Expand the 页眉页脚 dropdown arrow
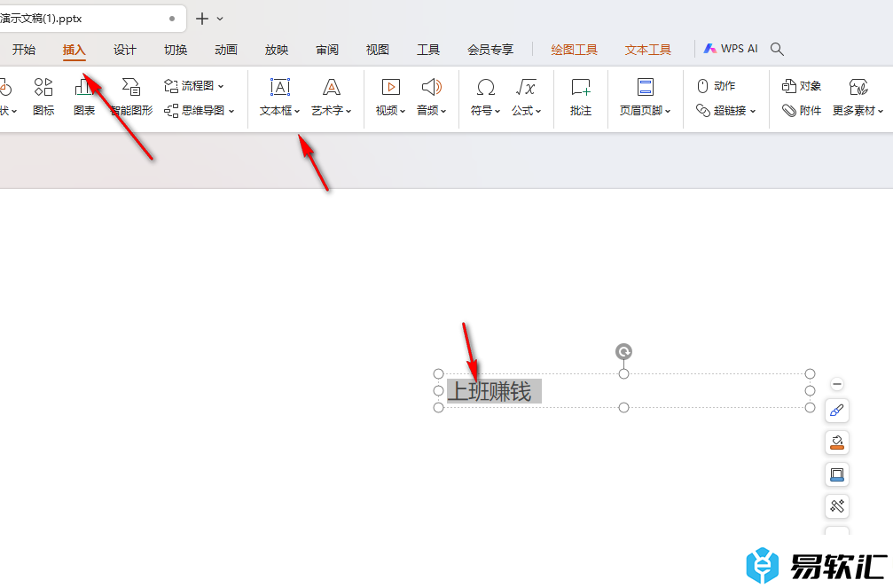Image resolution: width=893 pixels, height=588 pixels. [668, 111]
